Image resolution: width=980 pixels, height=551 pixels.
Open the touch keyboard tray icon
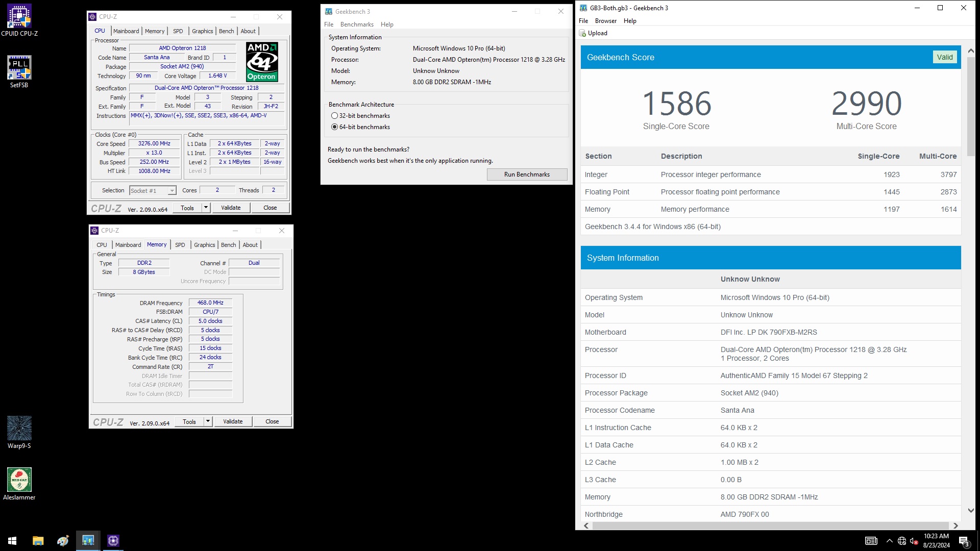[871, 541]
